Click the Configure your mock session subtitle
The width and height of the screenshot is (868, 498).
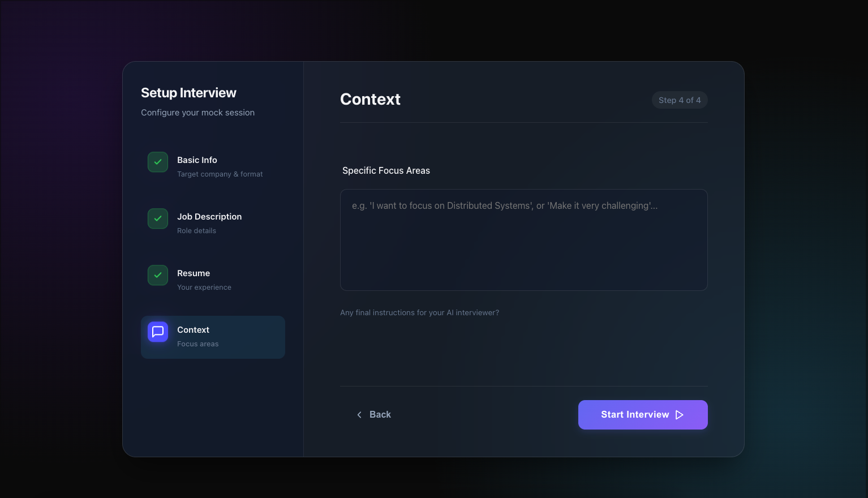[x=197, y=112]
